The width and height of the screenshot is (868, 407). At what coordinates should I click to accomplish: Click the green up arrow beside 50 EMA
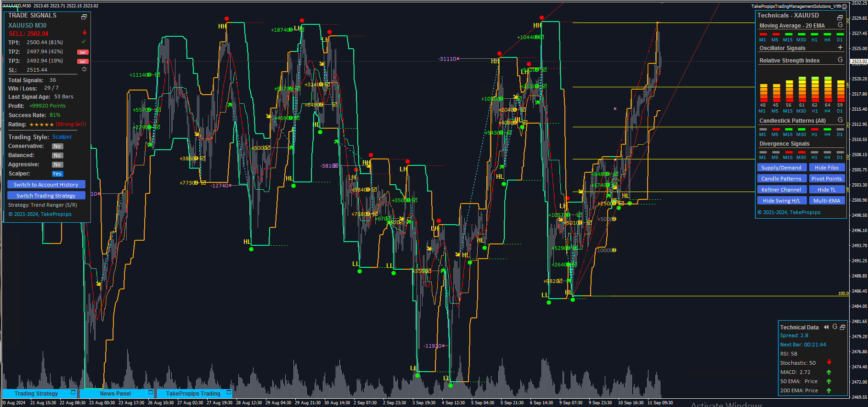829,381
